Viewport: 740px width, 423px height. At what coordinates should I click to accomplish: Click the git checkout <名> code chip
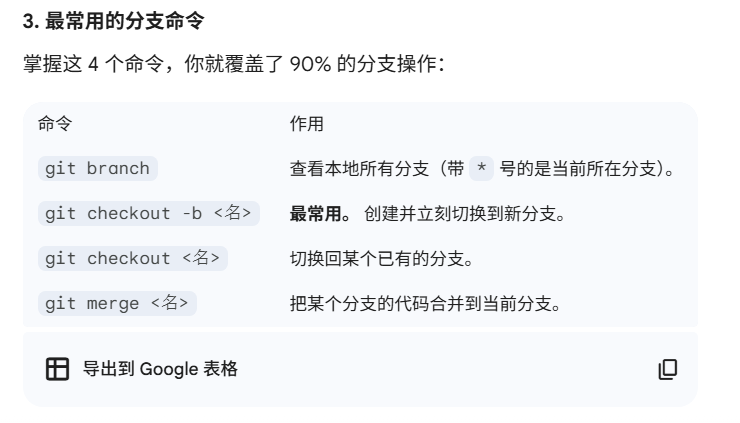click(133, 258)
